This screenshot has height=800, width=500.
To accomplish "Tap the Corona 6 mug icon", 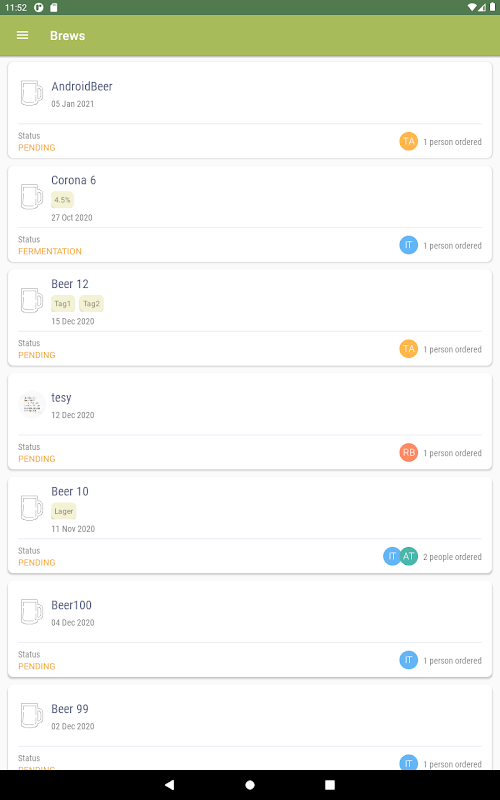I will (32, 196).
